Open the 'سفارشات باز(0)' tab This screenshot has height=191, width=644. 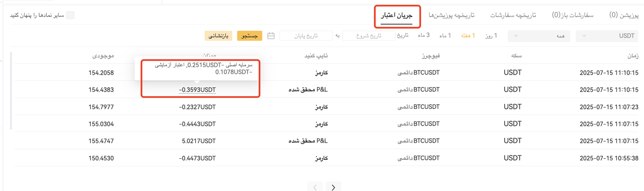pos(573,16)
